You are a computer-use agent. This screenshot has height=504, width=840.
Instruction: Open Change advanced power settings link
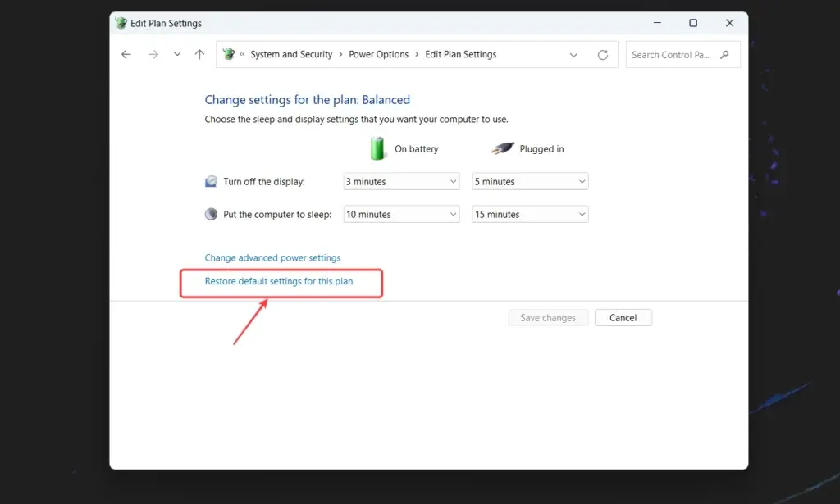(x=272, y=257)
